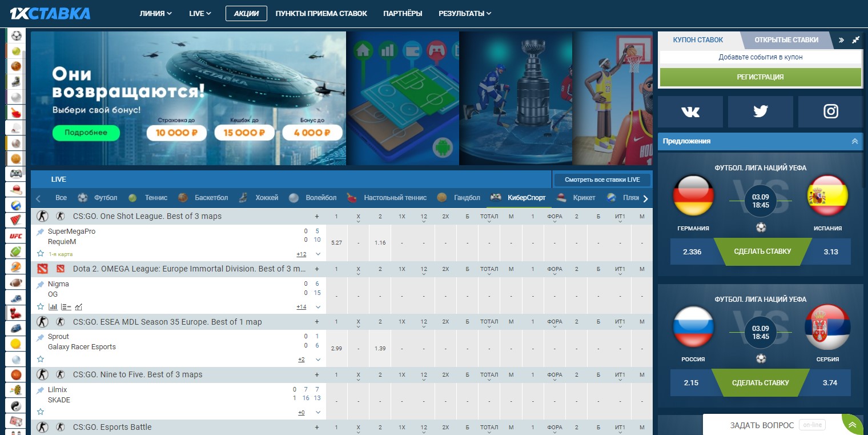Open the Twitter social page

click(x=761, y=111)
